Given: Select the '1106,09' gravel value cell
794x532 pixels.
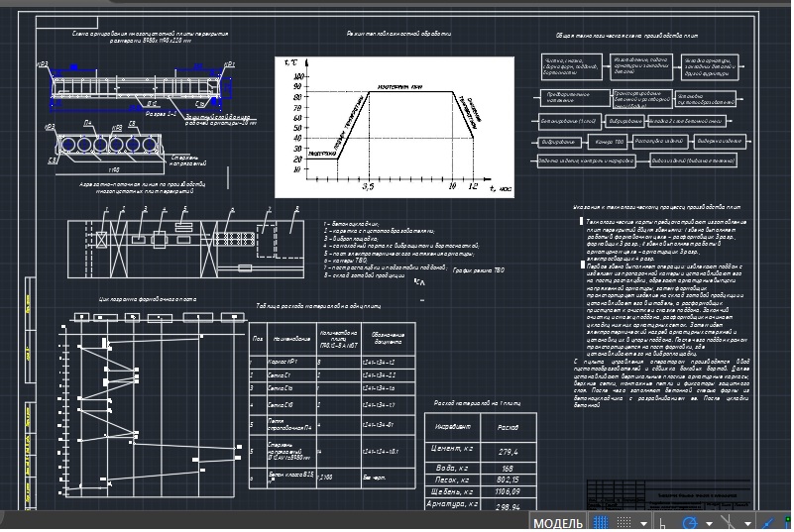Looking at the screenshot, I should (509, 491).
